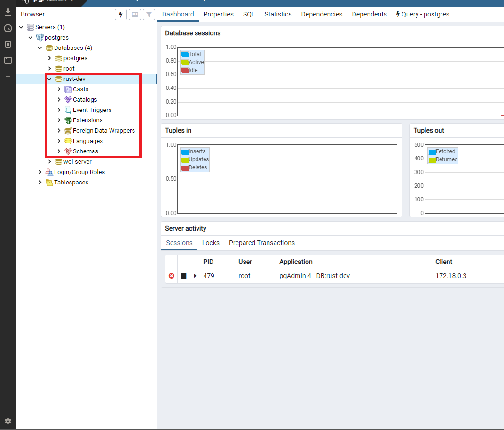Click the plus icon in left sidebar
This screenshot has width=504, height=430.
tap(8, 76)
